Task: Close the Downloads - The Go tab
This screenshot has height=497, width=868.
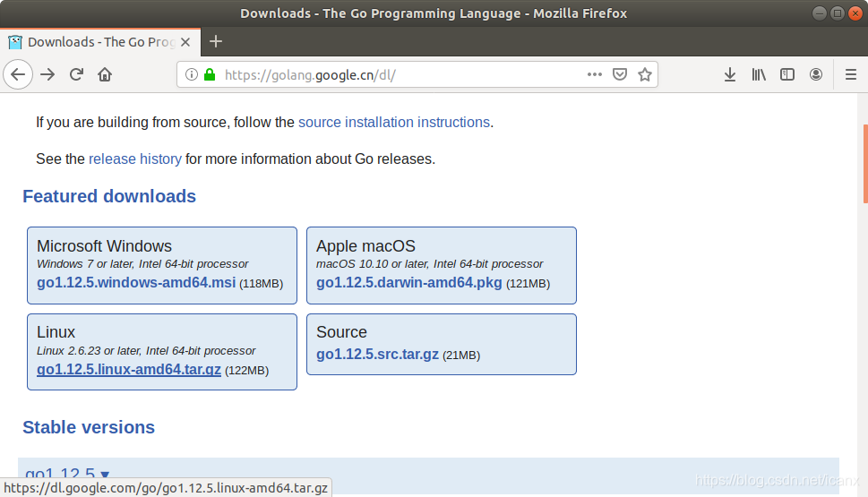Action: click(185, 42)
